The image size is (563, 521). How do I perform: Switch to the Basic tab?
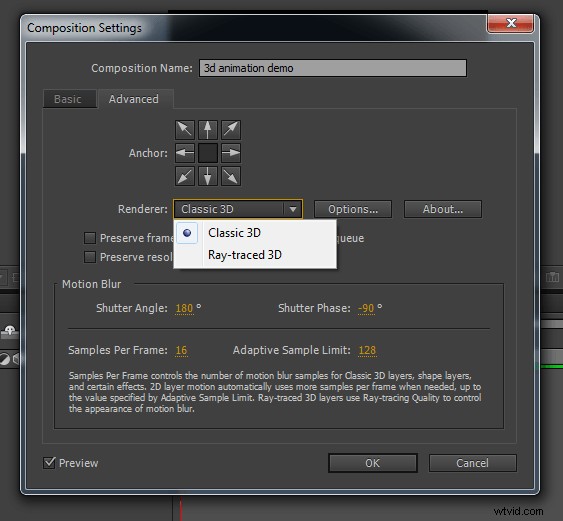point(70,99)
